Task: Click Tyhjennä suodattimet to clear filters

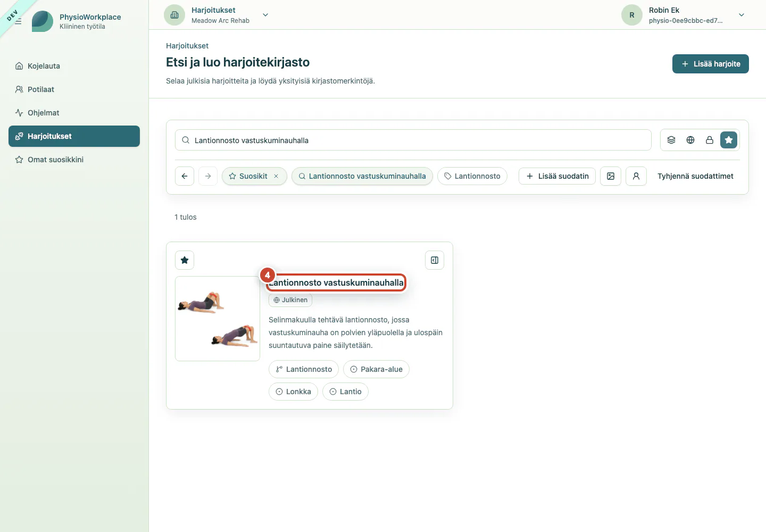Action: (695, 176)
